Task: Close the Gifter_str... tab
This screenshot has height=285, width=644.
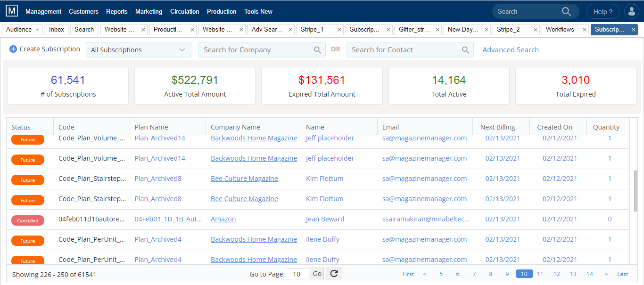Action: tap(438, 30)
